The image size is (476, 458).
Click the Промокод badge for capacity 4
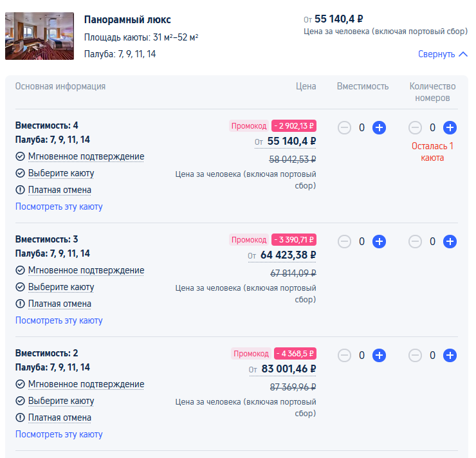click(249, 126)
